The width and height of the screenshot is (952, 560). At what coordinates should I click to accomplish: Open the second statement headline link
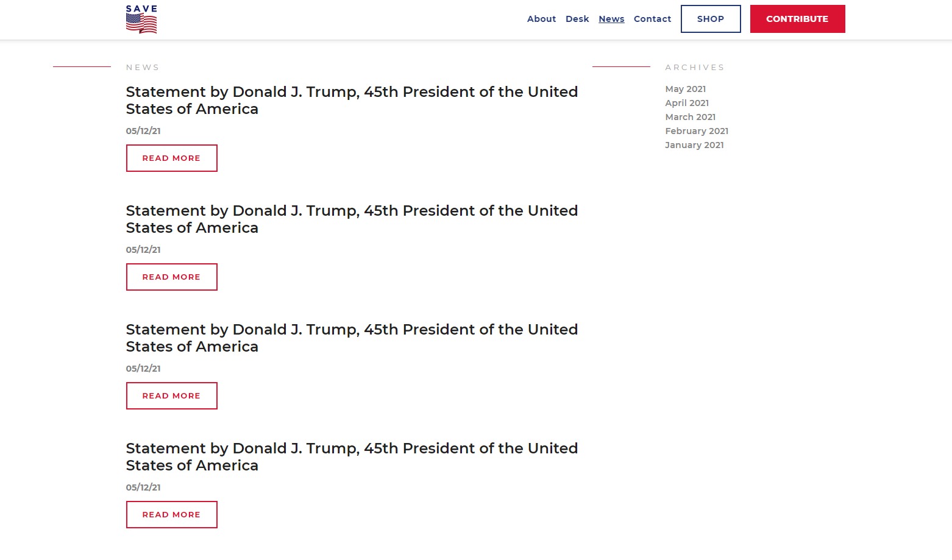tap(352, 219)
